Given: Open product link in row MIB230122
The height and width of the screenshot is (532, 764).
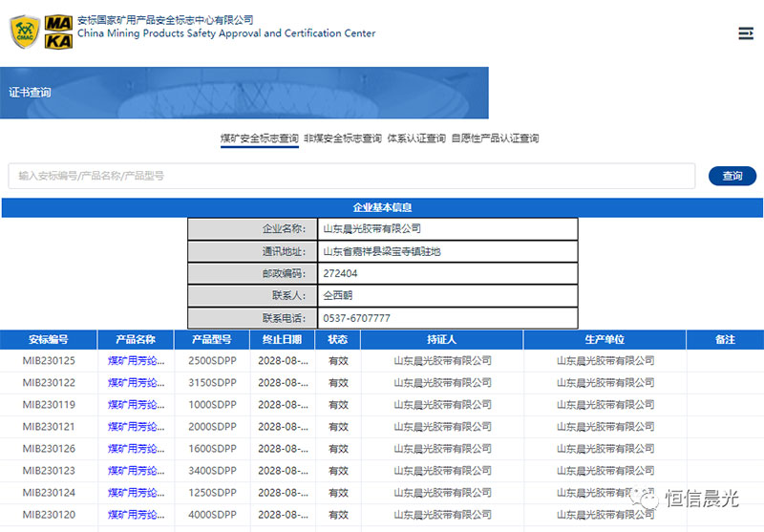Looking at the screenshot, I should [136, 383].
